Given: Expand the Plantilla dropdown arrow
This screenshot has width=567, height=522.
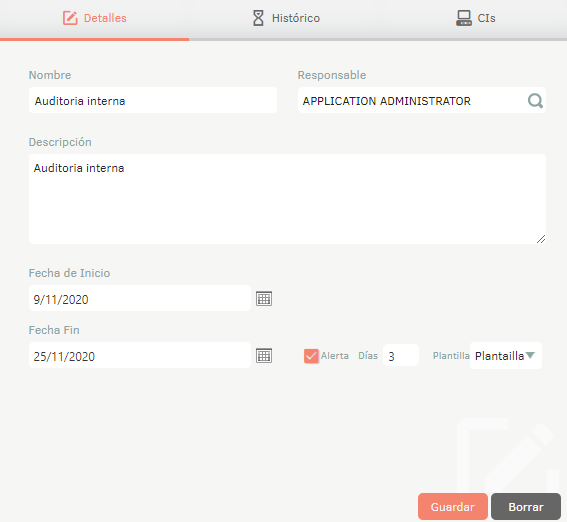Looking at the screenshot, I should [530, 355].
